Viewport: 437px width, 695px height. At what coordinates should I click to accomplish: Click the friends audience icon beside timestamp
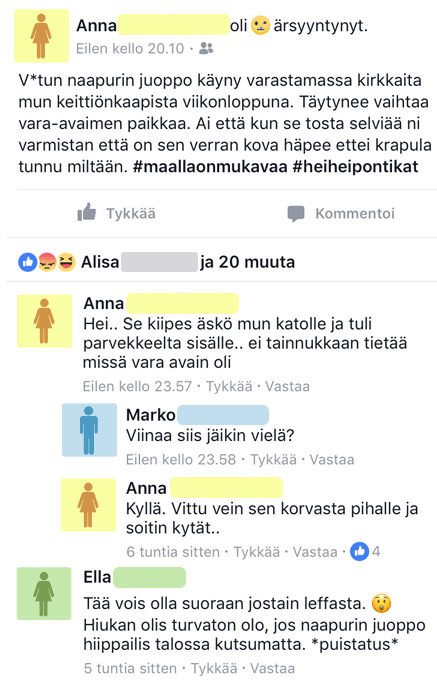click(x=206, y=48)
